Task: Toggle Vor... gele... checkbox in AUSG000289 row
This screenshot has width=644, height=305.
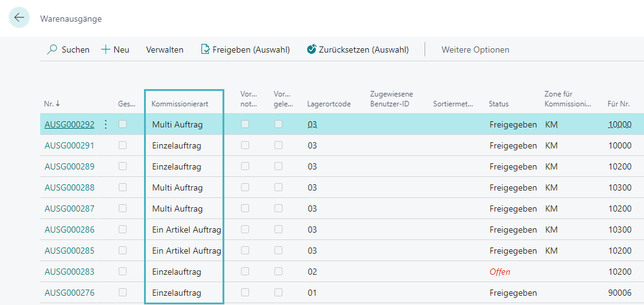Action: click(279, 166)
